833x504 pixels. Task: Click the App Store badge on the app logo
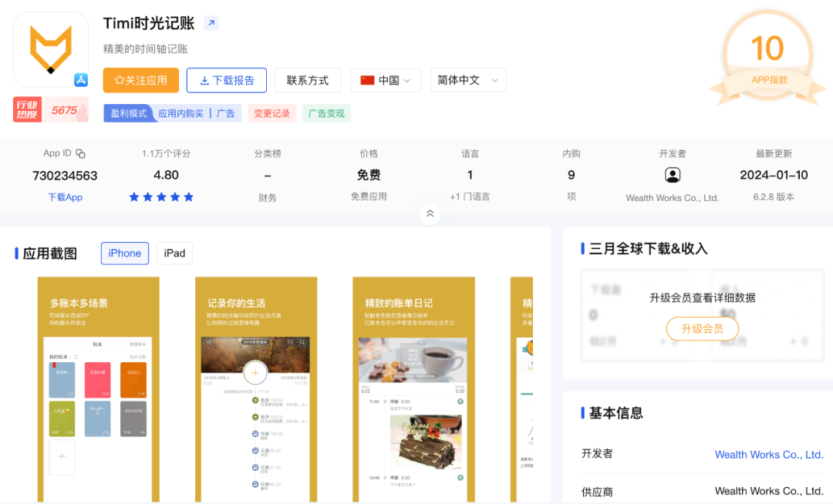point(81,80)
